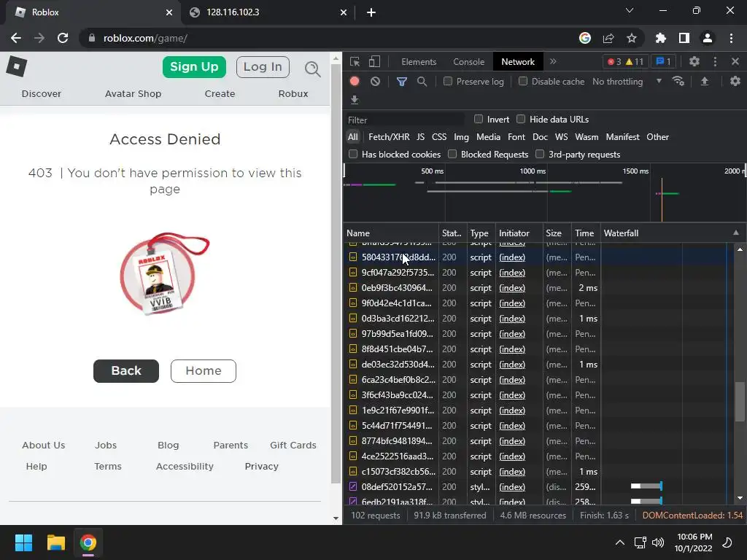Enable Disable cache checkbox
Screen dimensions: 747x560
pos(523,81)
